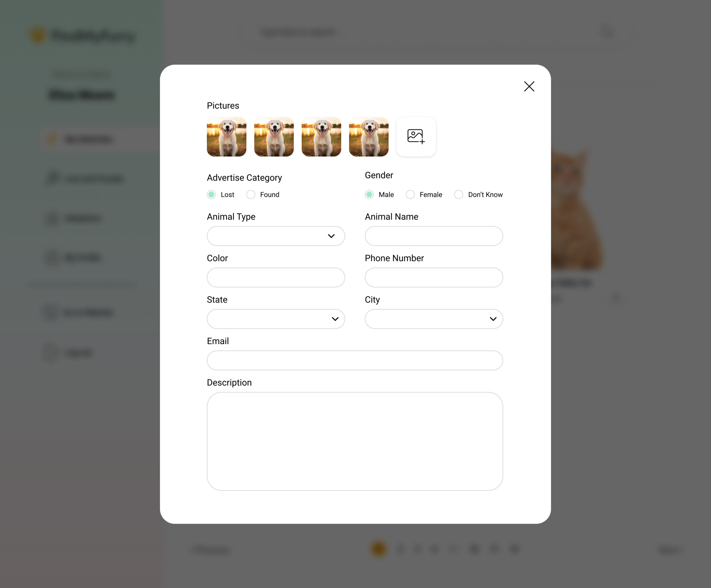Click the Animal Type chevron arrow
The height and width of the screenshot is (588, 711).
(x=331, y=236)
